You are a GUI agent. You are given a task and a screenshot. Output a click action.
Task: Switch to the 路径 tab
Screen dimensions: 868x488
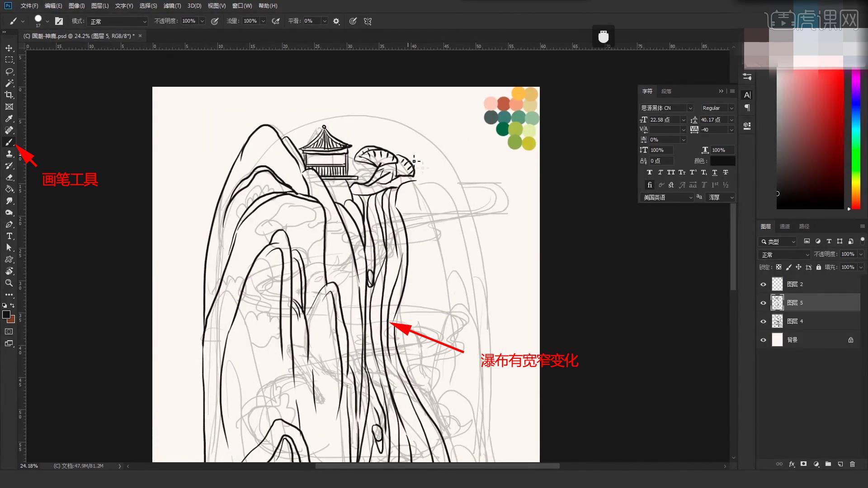coord(804,226)
